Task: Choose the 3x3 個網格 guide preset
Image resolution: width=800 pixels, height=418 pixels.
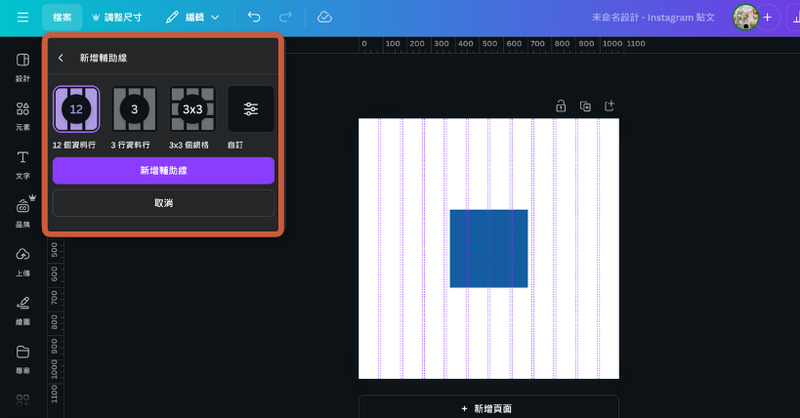Action: [192, 109]
